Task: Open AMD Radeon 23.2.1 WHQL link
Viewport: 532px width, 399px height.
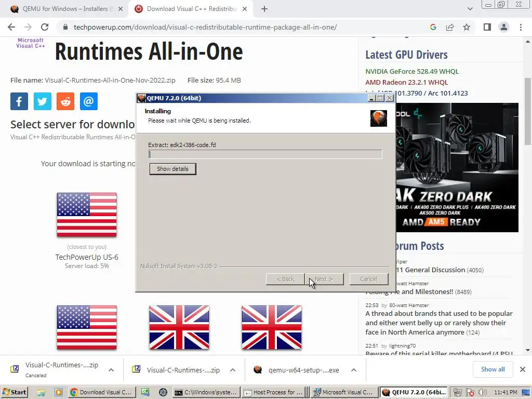Action: pyautogui.click(x=406, y=82)
